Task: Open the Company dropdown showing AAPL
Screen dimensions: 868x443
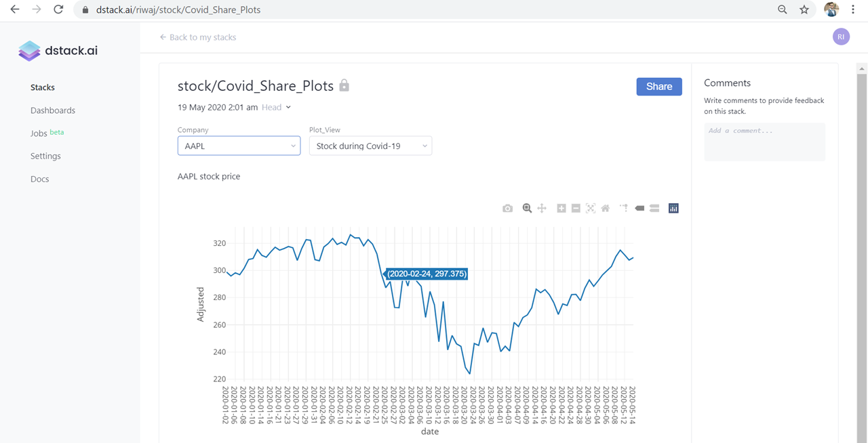Action: pyautogui.click(x=239, y=146)
